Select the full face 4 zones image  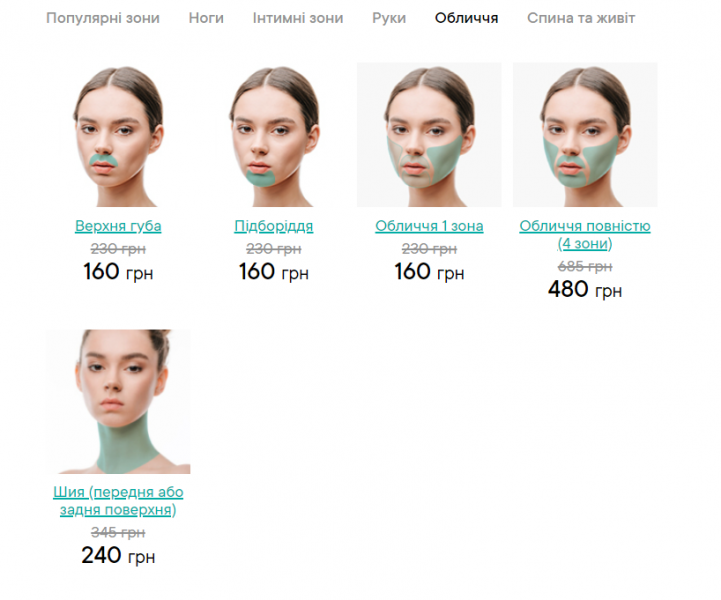(x=585, y=135)
